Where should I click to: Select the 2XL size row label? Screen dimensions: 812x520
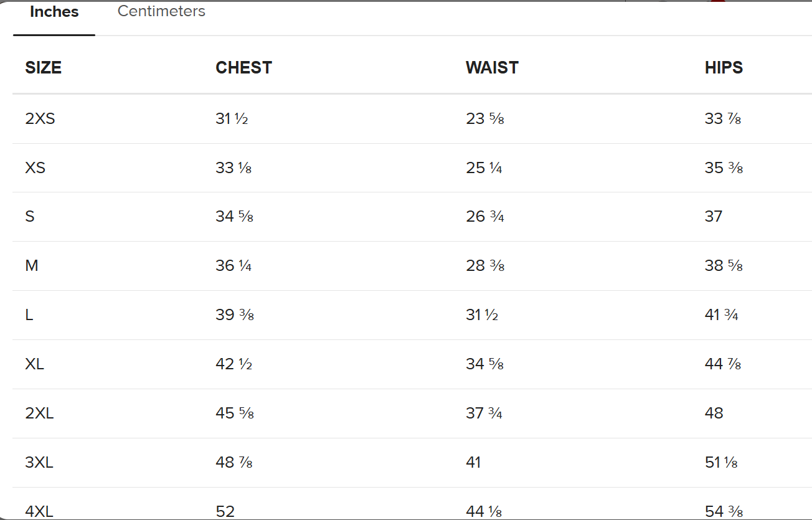(x=39, y=413)
